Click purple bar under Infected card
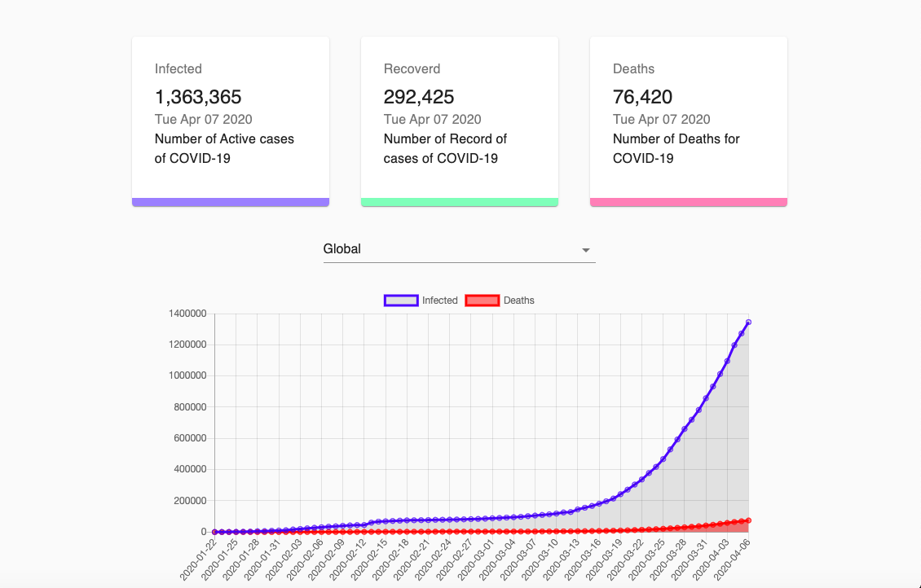 pyautogui.click(x=231, y=202)
